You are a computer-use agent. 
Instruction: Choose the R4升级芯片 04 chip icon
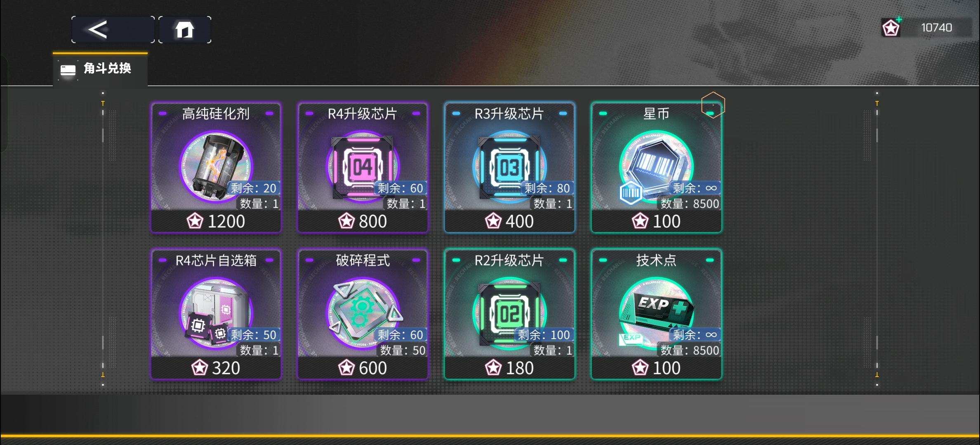click(x=363, y=166)
